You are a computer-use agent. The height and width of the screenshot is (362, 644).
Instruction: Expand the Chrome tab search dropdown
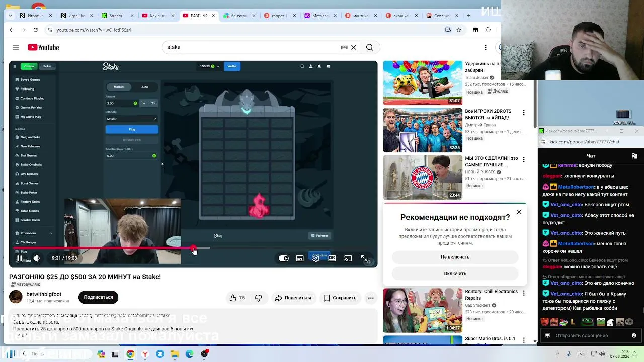[x=10, y=16]
